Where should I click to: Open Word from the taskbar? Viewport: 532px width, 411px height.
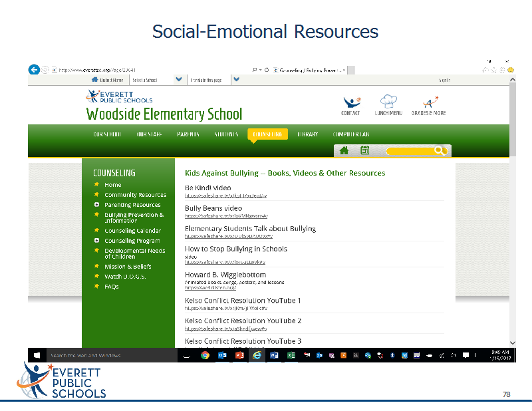(274, 355)
